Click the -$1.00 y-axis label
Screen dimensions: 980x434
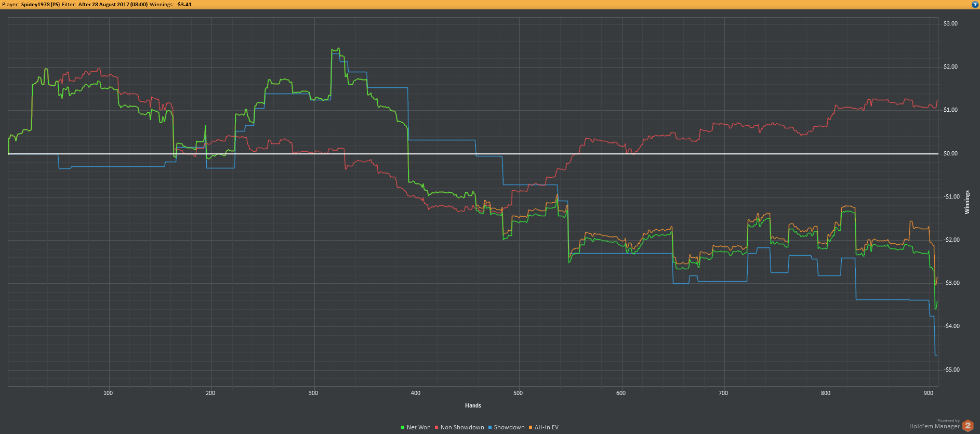(x=951, y=196)
